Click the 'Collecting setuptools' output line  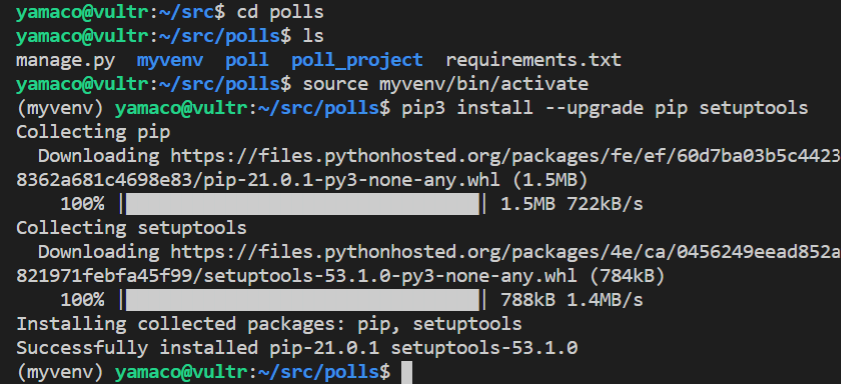(x=131, y=228)
